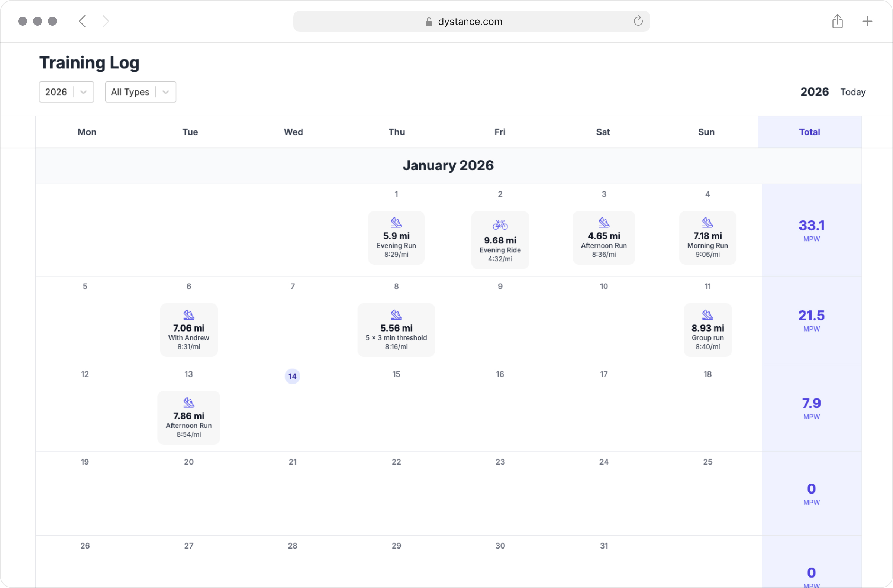Go back with browser back arrow

(x=83, y=22)
